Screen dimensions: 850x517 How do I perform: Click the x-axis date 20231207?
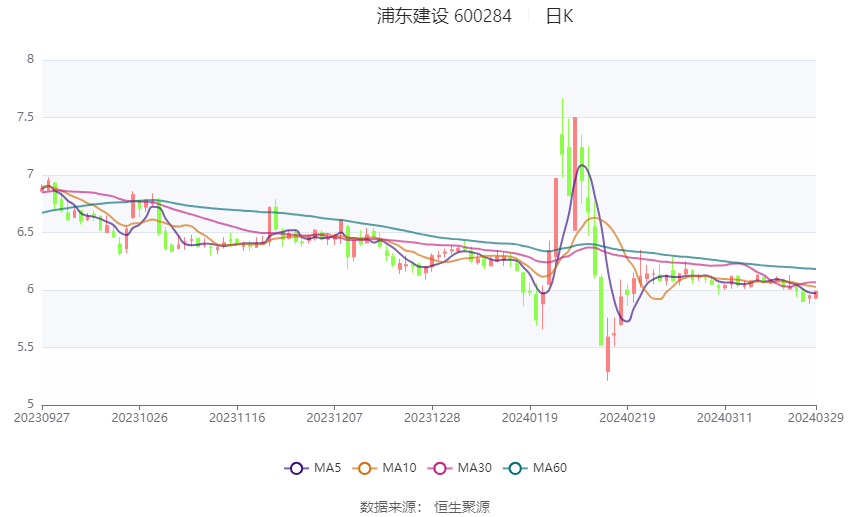click(x=334, y=418)
